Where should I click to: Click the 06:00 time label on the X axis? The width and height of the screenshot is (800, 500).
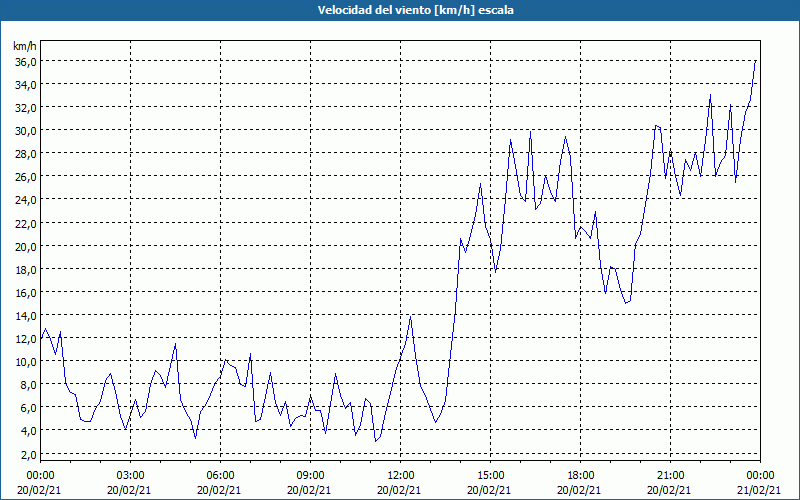point(220,476)
